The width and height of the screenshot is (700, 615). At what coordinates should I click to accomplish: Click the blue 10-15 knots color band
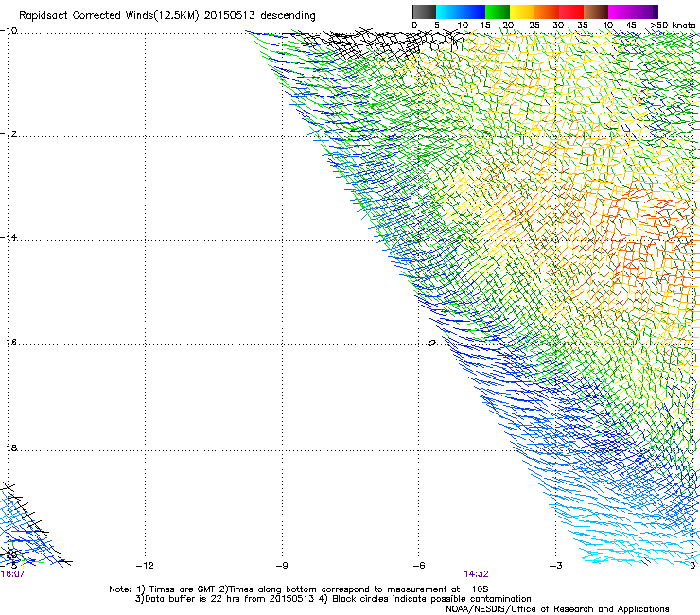[473, 11]
